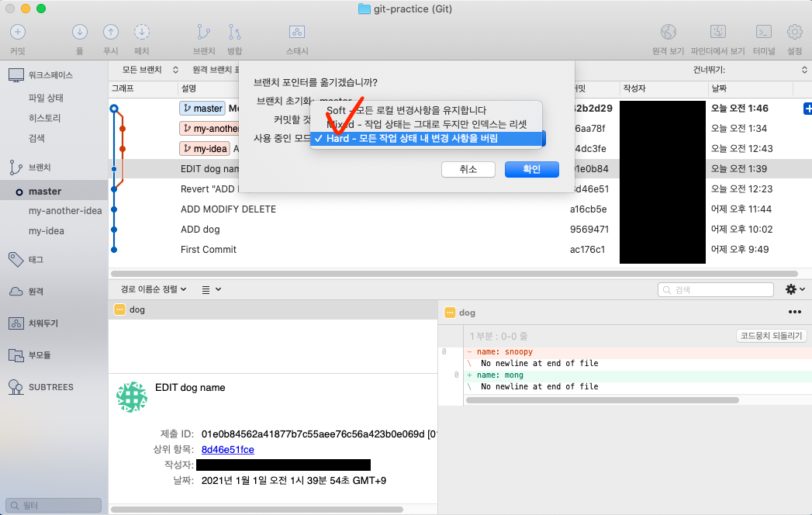Select Hard reset mode option
Viewport: 812px width, 515px height.
coord(427,138)
